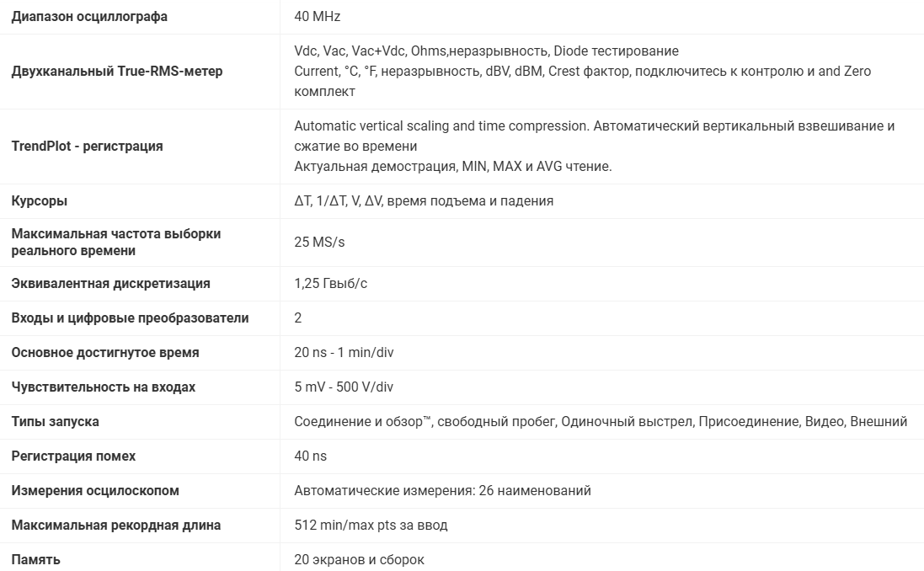
Task: Select the "Максимальная рекордная длина" label
Action: (x=116, y=526)
